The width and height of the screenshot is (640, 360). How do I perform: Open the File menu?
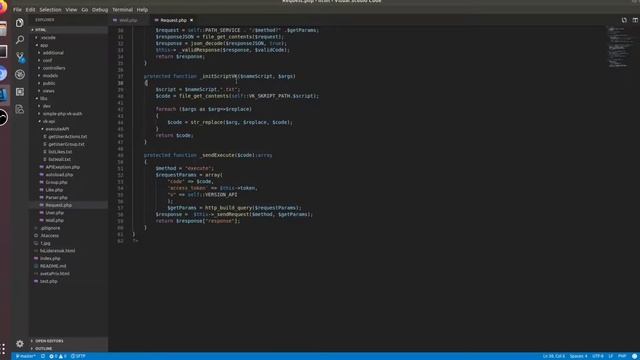[18, 10]
